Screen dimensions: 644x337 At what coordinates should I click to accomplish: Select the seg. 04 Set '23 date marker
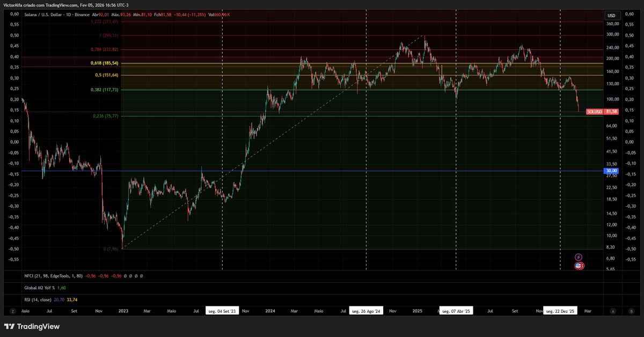(222, 311)
